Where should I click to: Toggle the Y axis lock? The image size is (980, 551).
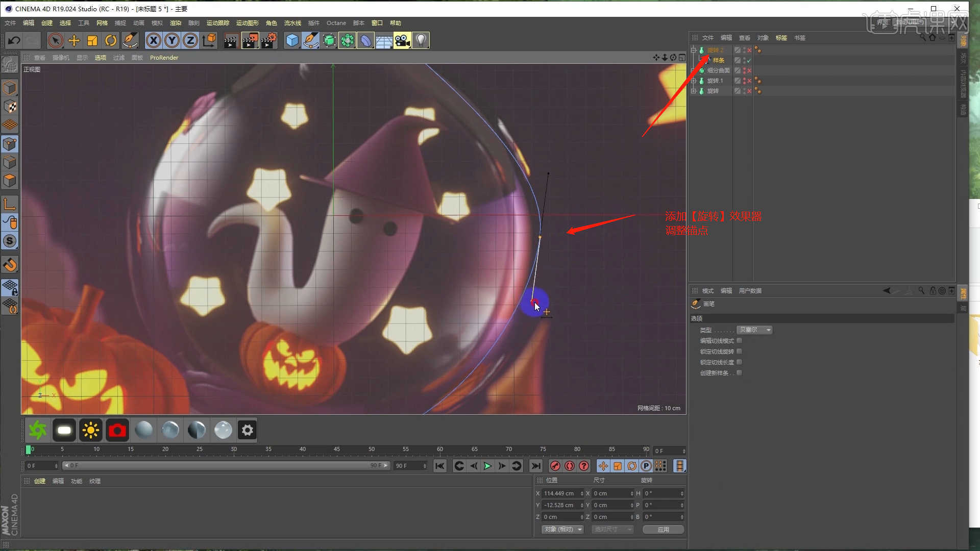[x=172, y=40]
